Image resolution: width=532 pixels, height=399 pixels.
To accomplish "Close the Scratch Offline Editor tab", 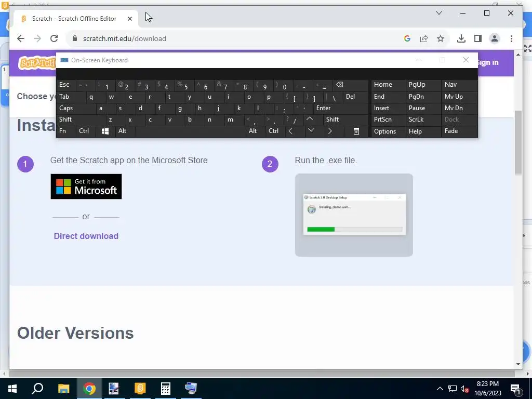I will (x=129, y=19).
